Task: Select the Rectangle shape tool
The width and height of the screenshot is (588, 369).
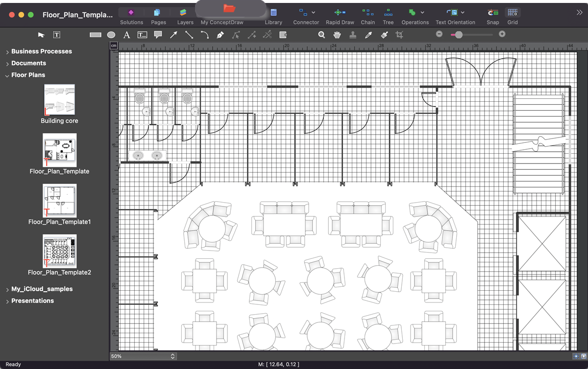Action: (96, 35)
